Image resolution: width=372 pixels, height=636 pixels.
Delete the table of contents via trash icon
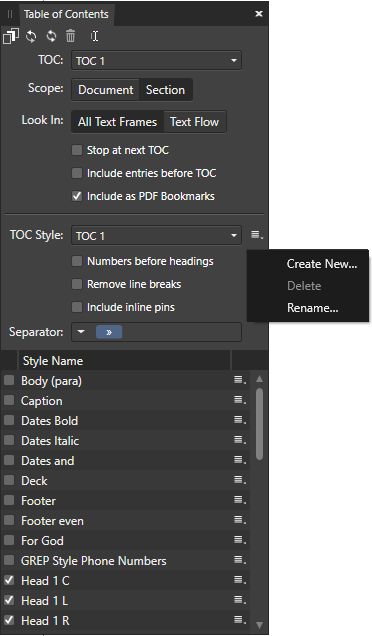71,36
